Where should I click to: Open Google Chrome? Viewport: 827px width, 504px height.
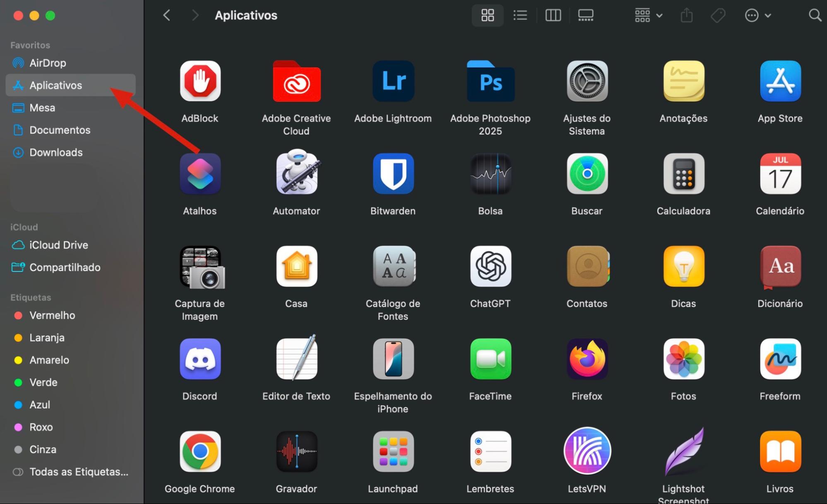pyautogui.click(x=200, y=451)
